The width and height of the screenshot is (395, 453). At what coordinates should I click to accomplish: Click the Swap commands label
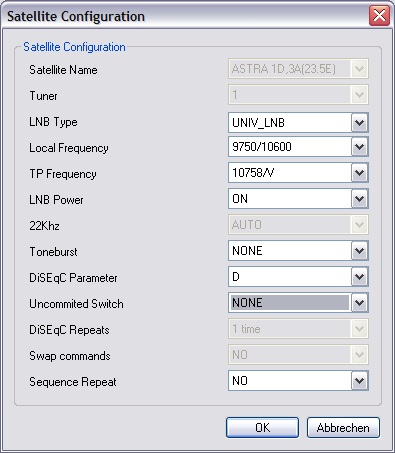click(x=70, y=356)
